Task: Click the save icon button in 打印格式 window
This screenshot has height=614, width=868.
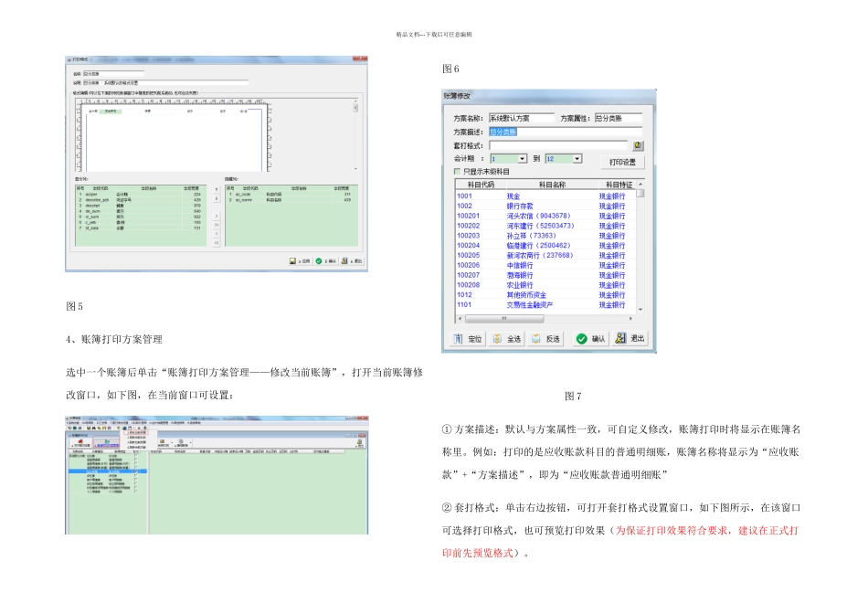Action: [x=299, y=261]
